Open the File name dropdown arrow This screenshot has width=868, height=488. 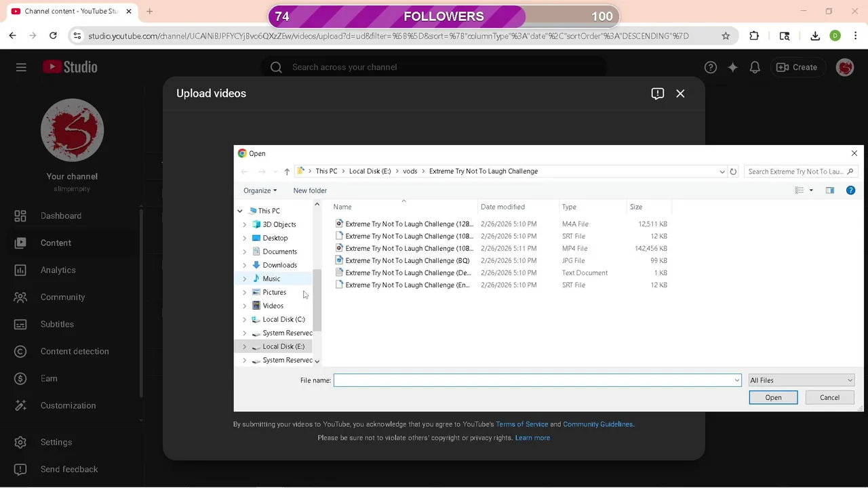coord(737,380)
